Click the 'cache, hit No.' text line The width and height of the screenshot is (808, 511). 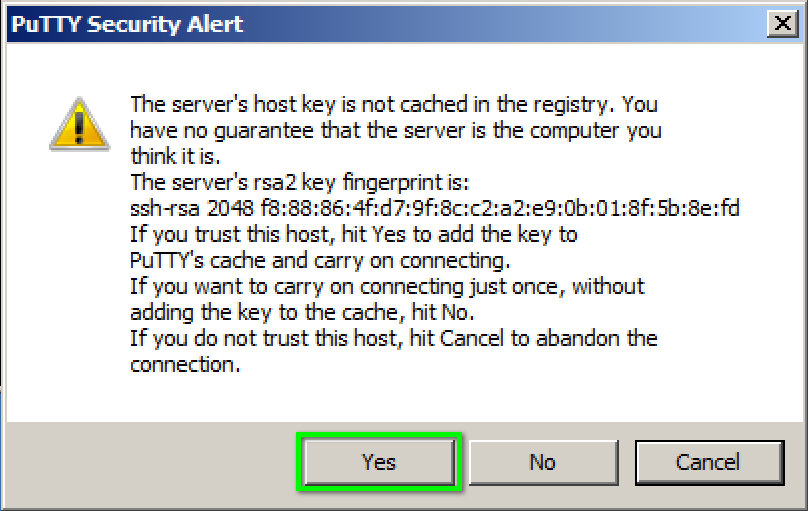coord(302,312)
